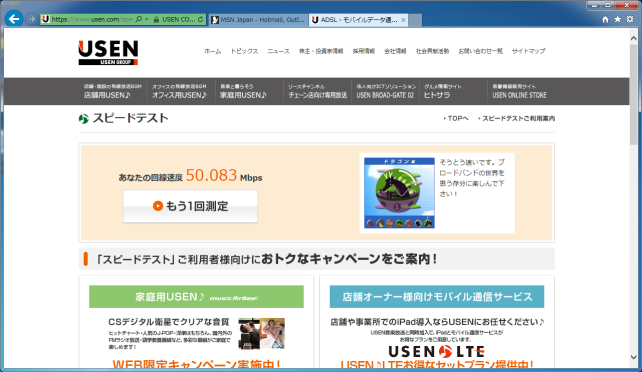The height and width of the screenshot is (372, 642).
Task: Open Favorites with the star icon
Action: (617, 19)
